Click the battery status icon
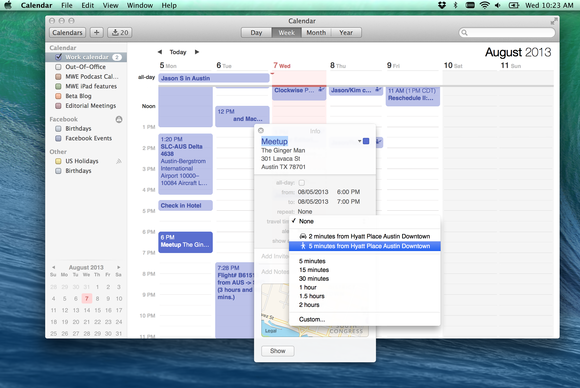The image size is (580, 388). click(514, 5)
